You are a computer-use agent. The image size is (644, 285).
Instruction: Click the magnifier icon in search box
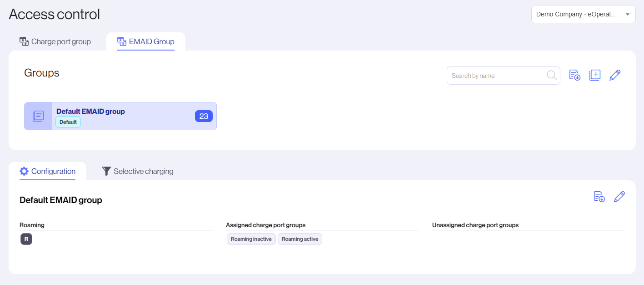(552, 76)
